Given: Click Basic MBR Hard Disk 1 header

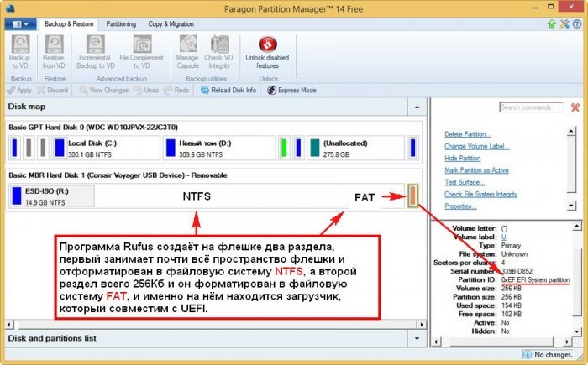Looking at the screenshot, I should 118,175.
